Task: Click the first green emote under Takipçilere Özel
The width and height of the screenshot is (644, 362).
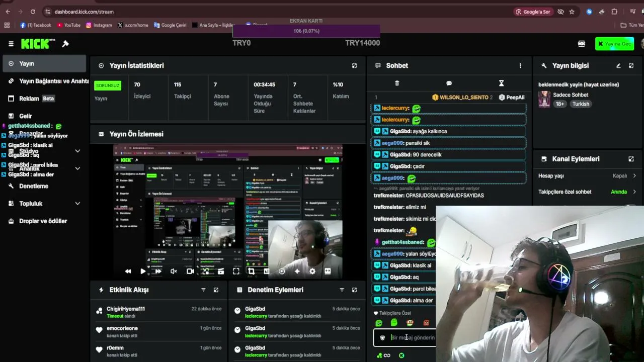Action: point(379,323)
